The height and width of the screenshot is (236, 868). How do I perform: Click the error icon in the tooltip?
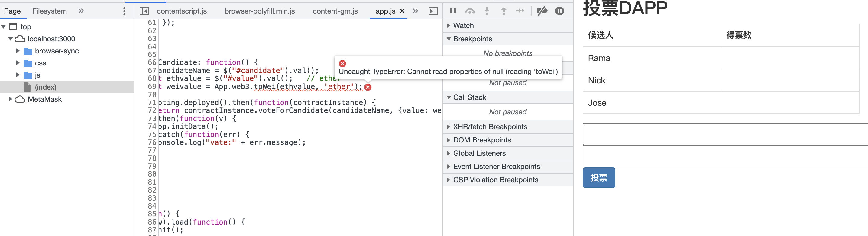[x=342, y=64]
